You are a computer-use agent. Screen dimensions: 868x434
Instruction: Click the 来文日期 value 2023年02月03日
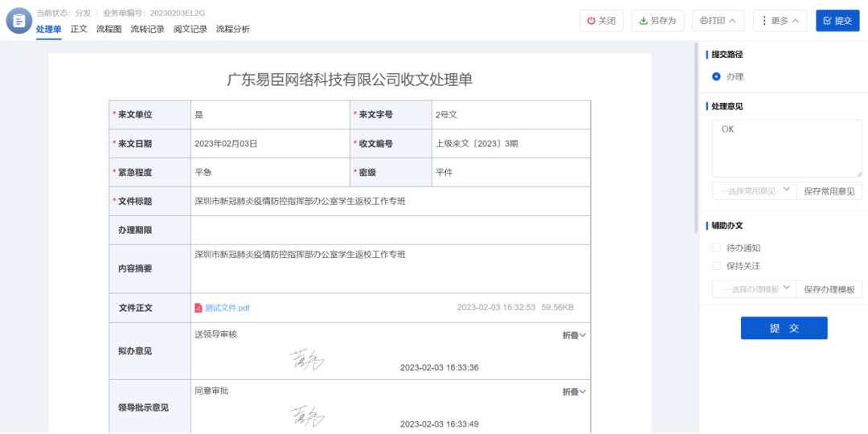click(x=226, y=144)
